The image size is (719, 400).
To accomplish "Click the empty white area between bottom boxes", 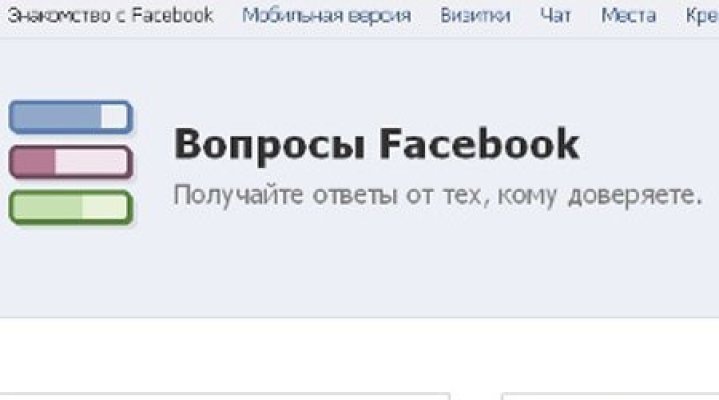I will (x=476, y=396).
